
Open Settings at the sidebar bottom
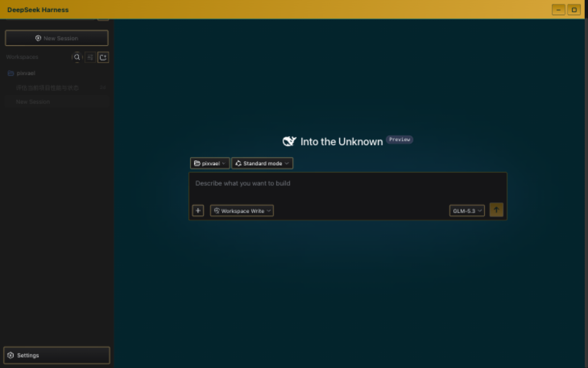[x=57, y=355]
